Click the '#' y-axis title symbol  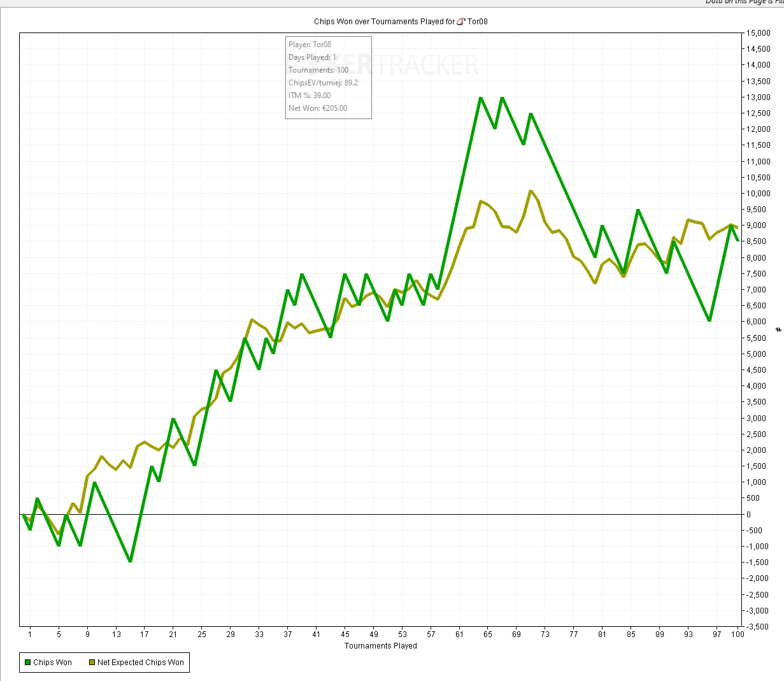pyautogui.click(x=778, y=329)
